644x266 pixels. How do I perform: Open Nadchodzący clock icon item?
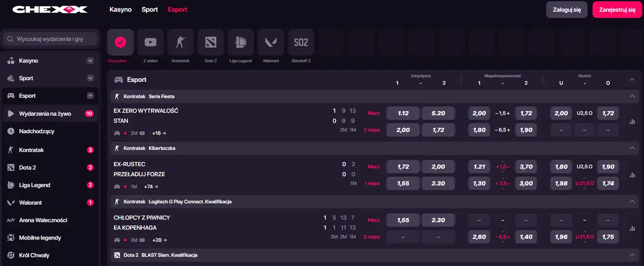pyautogui.click(x=11, y=131)
